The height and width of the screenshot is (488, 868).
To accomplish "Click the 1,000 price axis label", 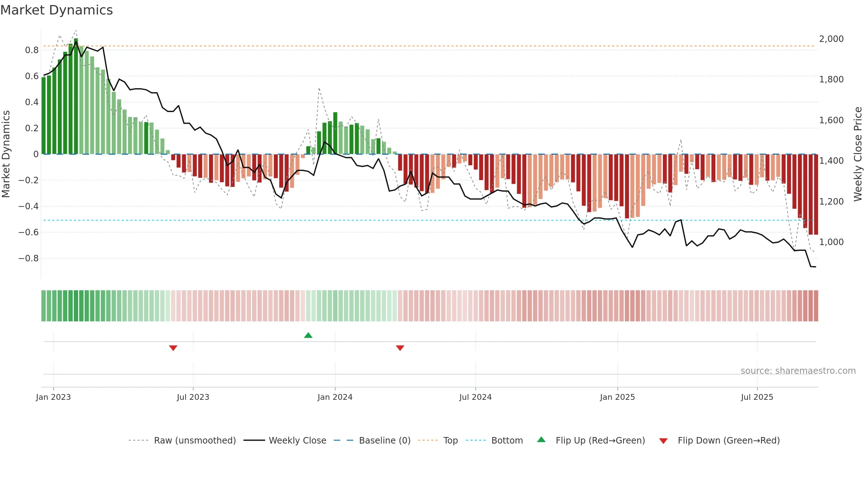I will click(x=831, y=242).
